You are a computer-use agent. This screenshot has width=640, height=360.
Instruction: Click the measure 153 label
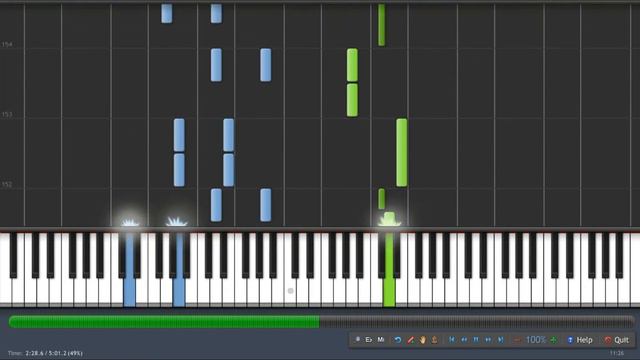[x=7, y=114]
